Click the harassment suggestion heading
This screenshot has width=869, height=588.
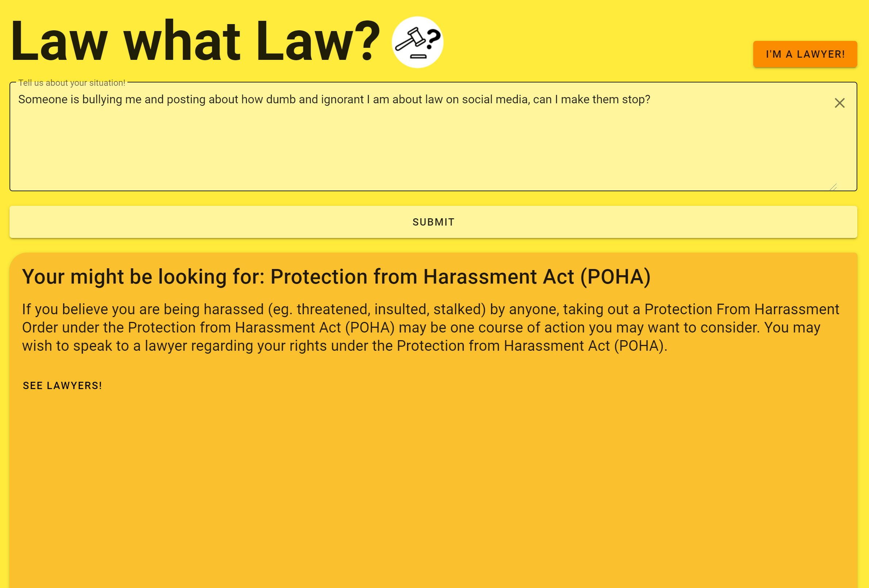pyautogui.click(x=337, y=277)
